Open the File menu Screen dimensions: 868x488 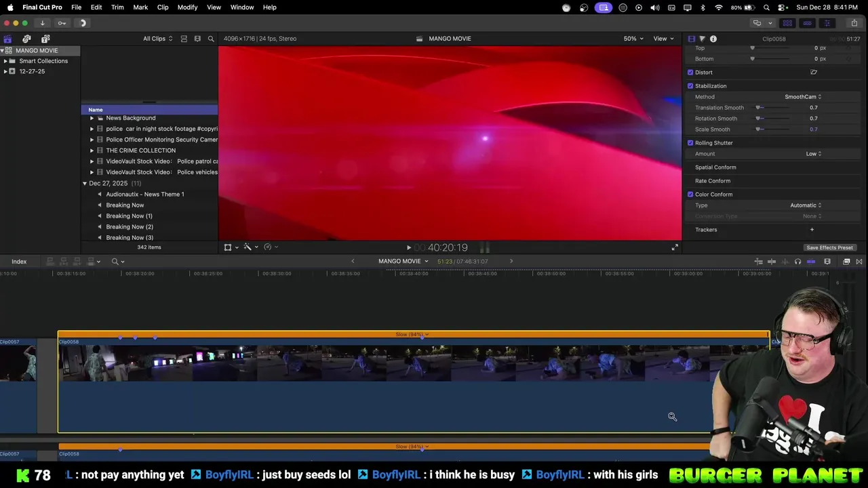(x=77, y=7)
